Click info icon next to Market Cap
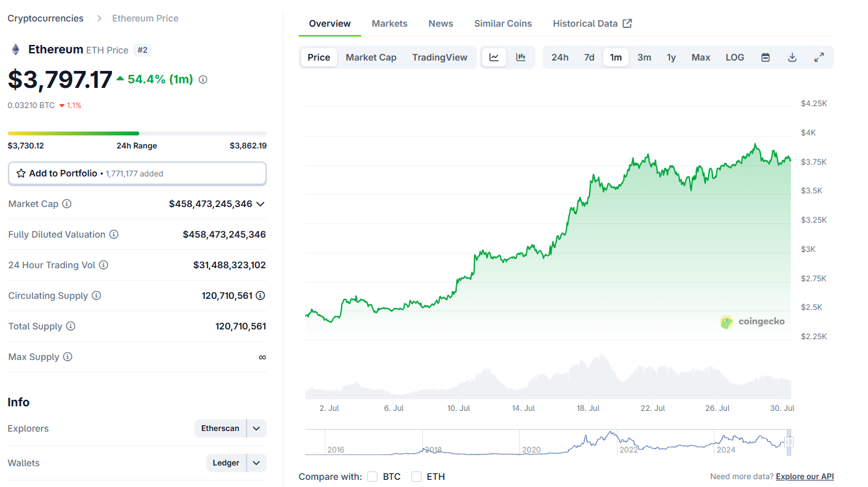Screen dimensions: 868x487 [66, 204]
